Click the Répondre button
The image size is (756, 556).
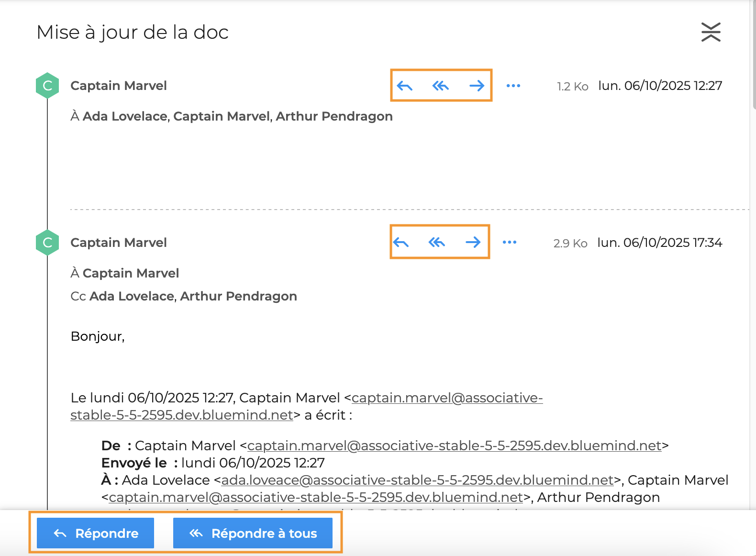[x=96, y=533]
